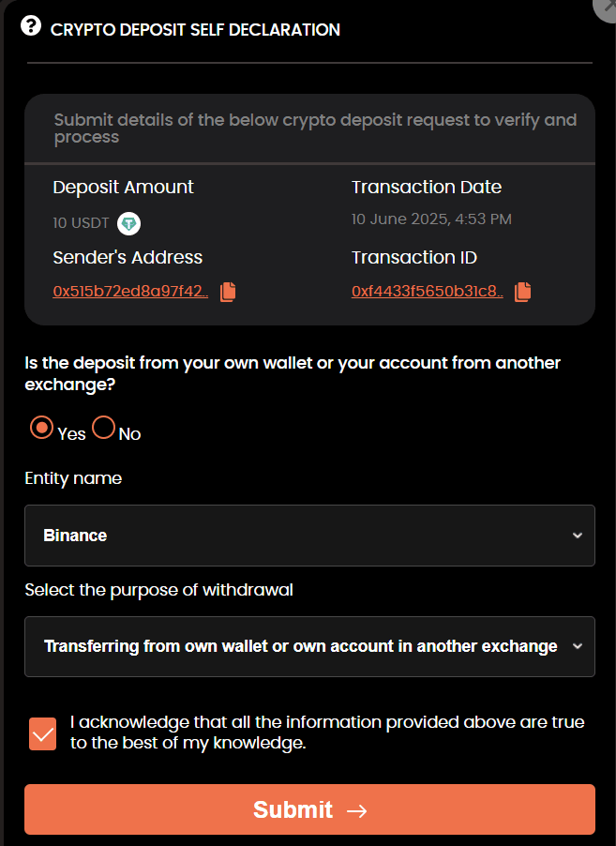The width and height of the screenshot is (616, 846).
Task: Copy the sender's address with the clipboard icon
Action: point(228,292)
